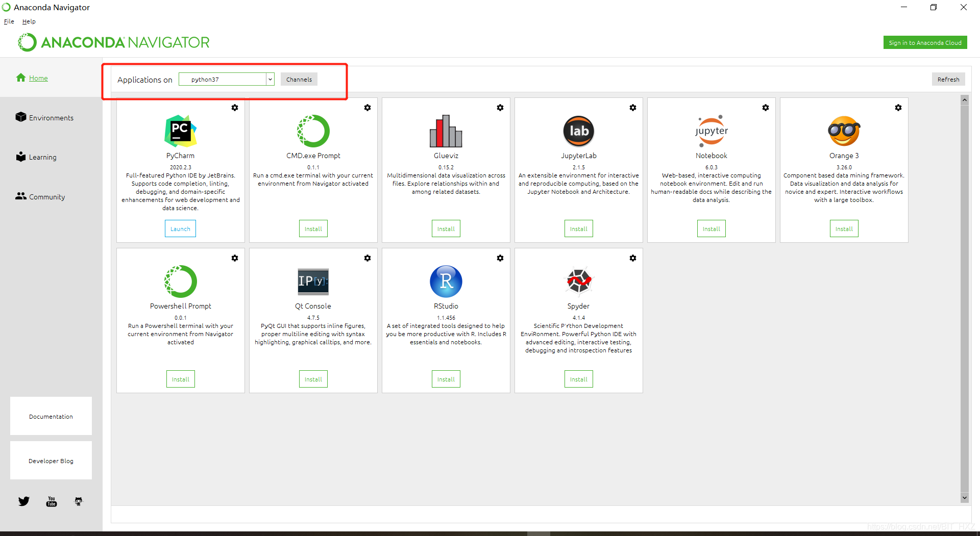This screenshot has width=980, height=536.
Task: Open the Documentation link
Action: 51,416
